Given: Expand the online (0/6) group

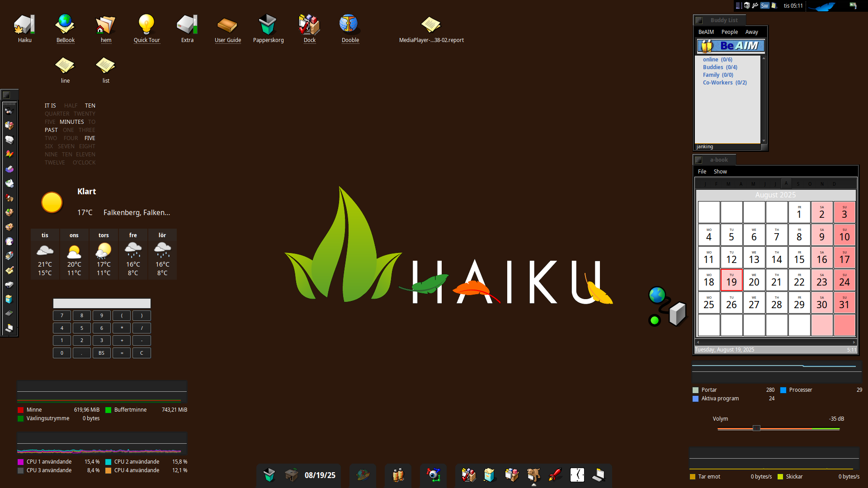Looking at the screenshot, I should pyautogui.click(x=717, y=60).
